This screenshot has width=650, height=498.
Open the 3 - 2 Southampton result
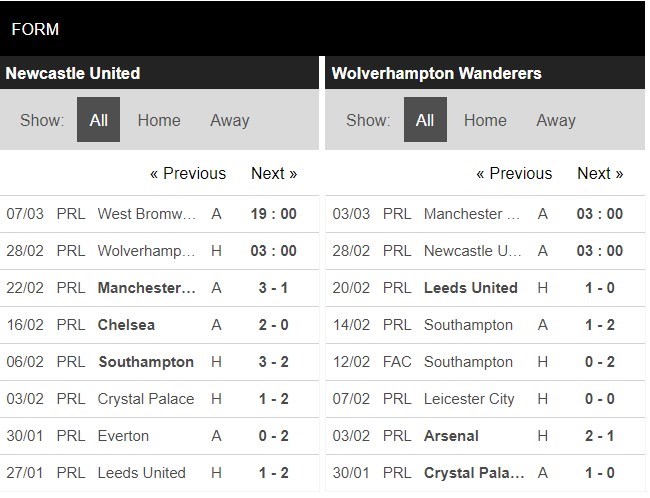273,362
